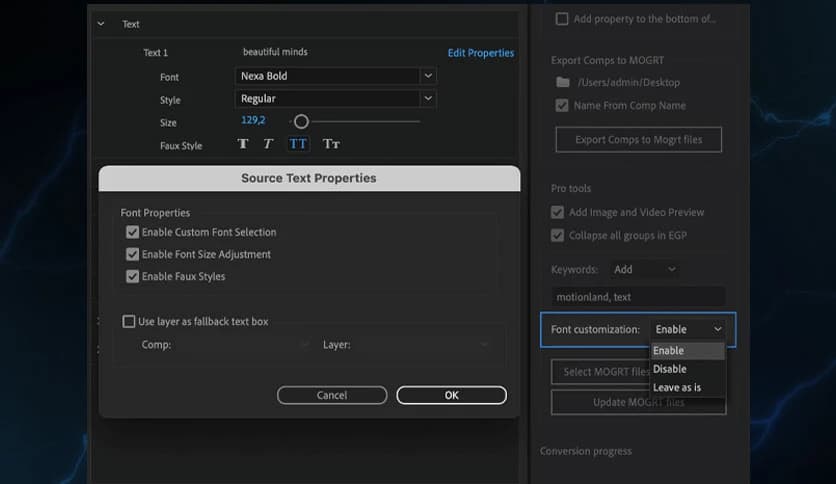Toggle Add Image and Video Preview checkbox
Viewport: 836px width, 484px height.
pyautogui.click(x=558, y=212)
